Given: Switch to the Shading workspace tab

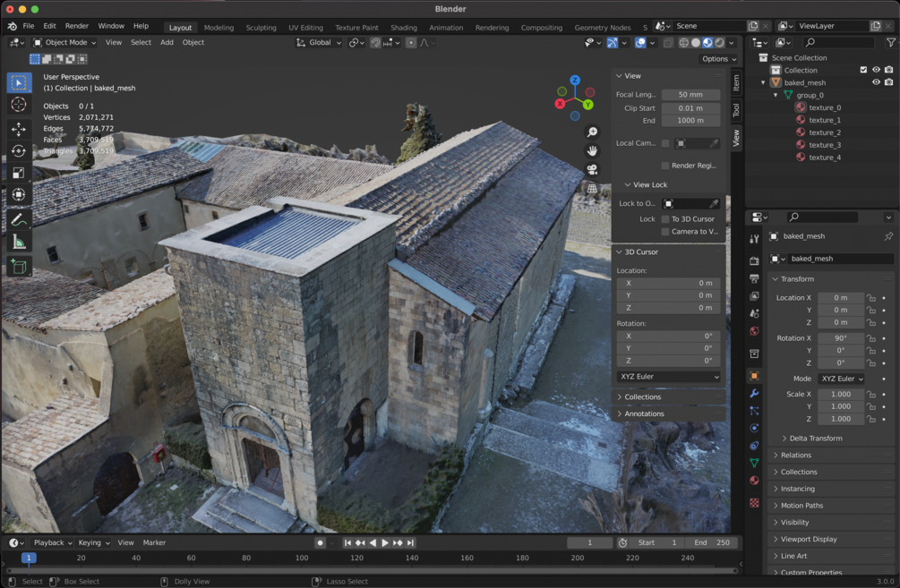Looking at the screenshot, I should point(404,28).
